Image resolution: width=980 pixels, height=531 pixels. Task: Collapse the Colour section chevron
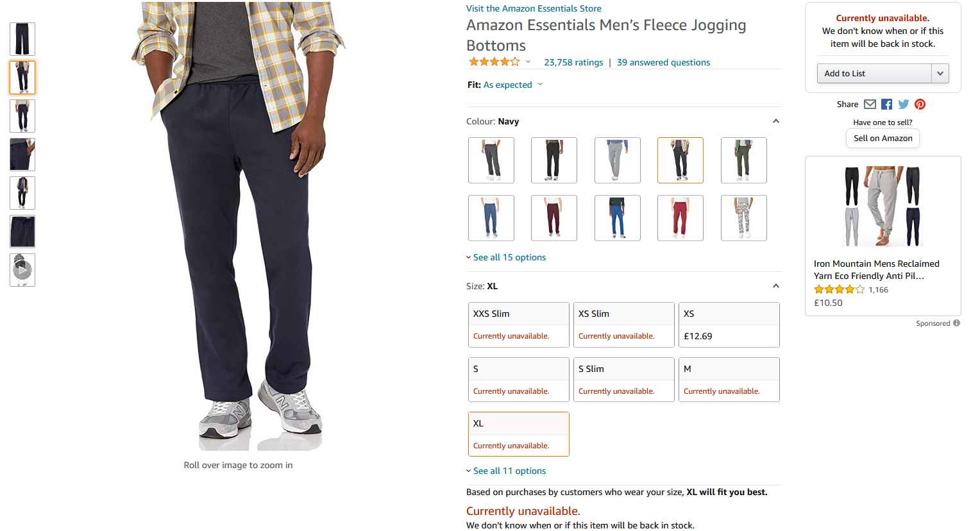tap(775, 121)
